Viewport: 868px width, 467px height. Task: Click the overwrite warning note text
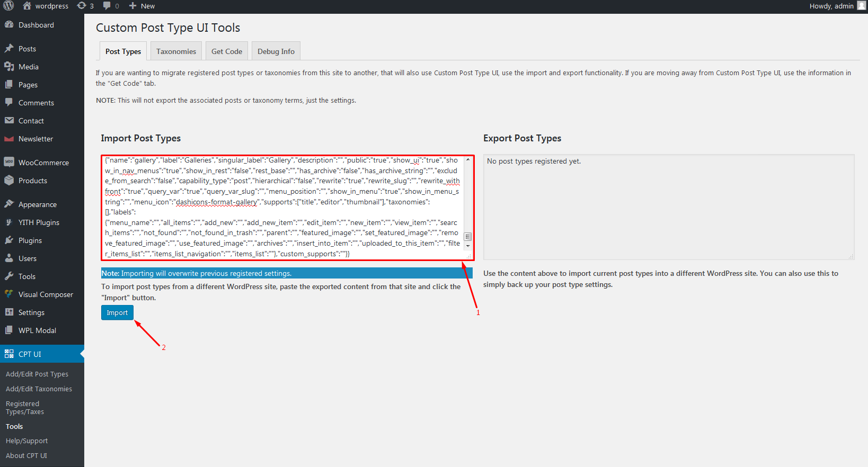[197, 273]
